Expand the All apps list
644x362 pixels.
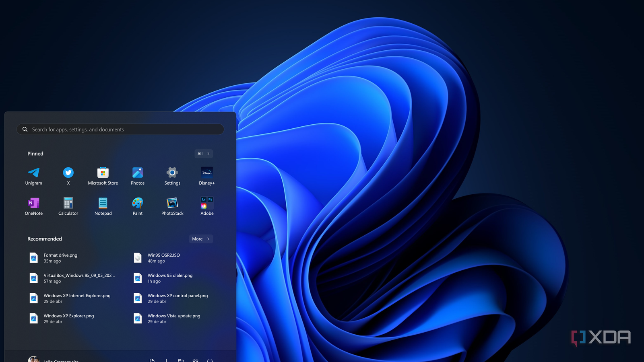(203, 154)
